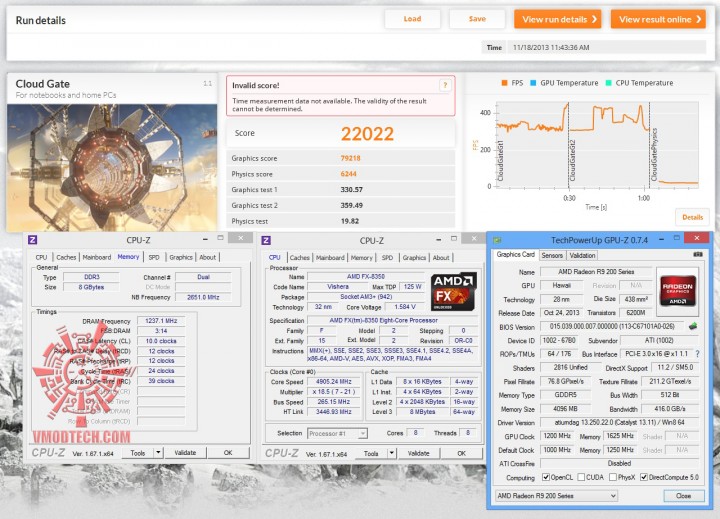Viewport: 720px width, 519px height.
Task: Select Caches tab in left CPU-Z window
Action: pyautogui.click(x=66, y=257)
